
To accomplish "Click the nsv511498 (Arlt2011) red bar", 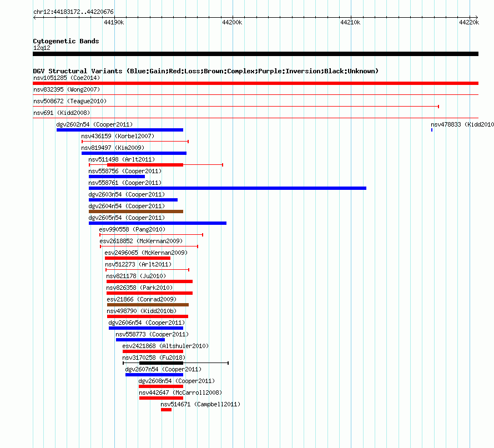I will (x=145, y=165).
